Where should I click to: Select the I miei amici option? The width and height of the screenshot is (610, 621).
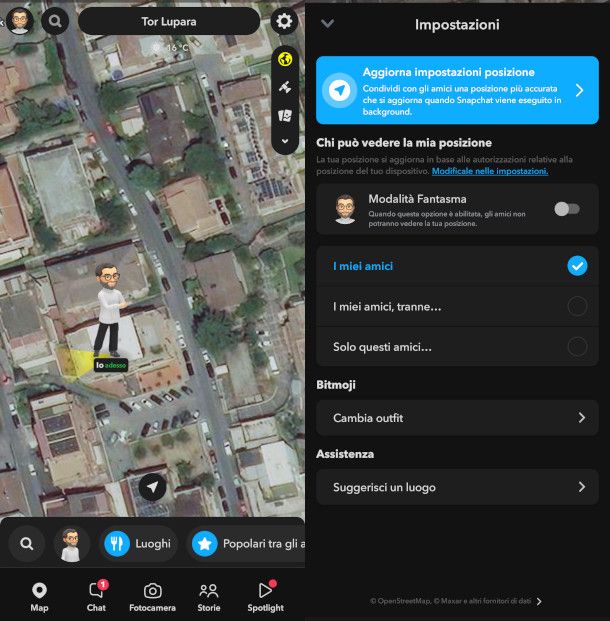(457, 266)
